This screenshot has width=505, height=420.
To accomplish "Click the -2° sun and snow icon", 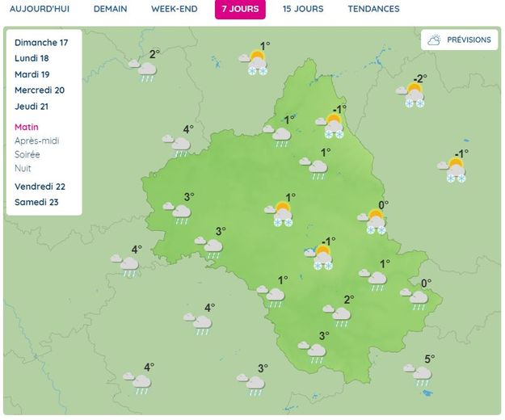I will pyautogui.click(x=415, y=94).
